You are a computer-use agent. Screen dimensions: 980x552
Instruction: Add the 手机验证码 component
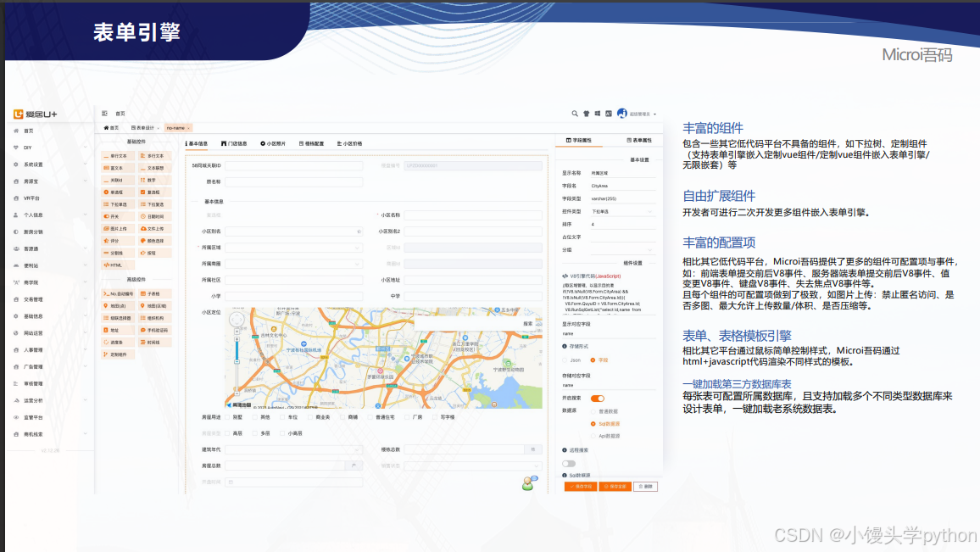[x=155, y=330]
